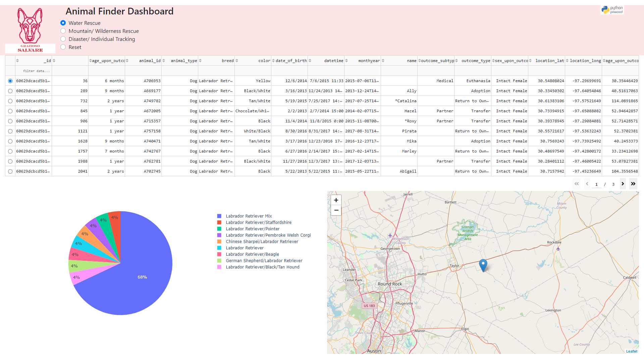The height and width of the screenshot is (362, 644).
Task: Sort by date_of_birth column
Action: click(x=273, y=61)
